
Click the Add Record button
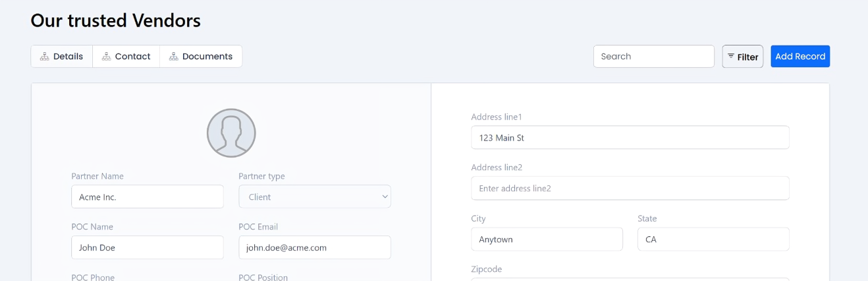[x=800, y=56]
